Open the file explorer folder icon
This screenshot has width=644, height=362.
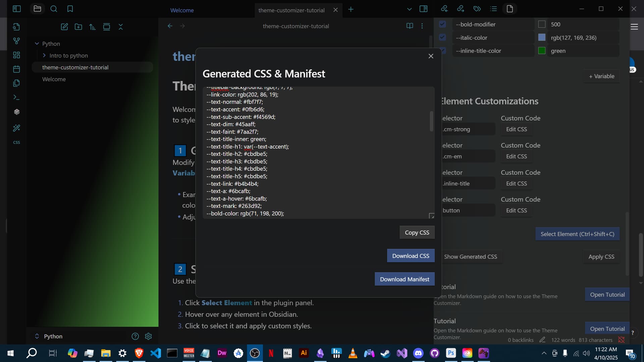(37, 9)
